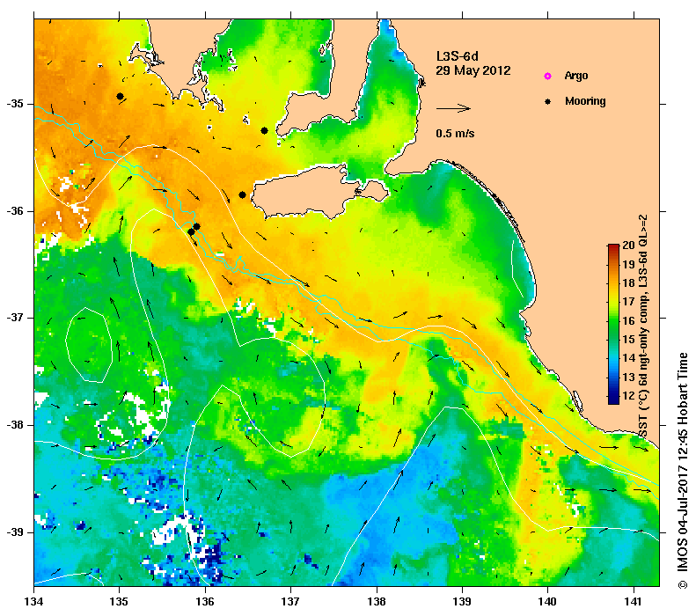This screenshot has height=616, width=696.
Task: Click latitude axis label '-36'
Action: [15, 211]
